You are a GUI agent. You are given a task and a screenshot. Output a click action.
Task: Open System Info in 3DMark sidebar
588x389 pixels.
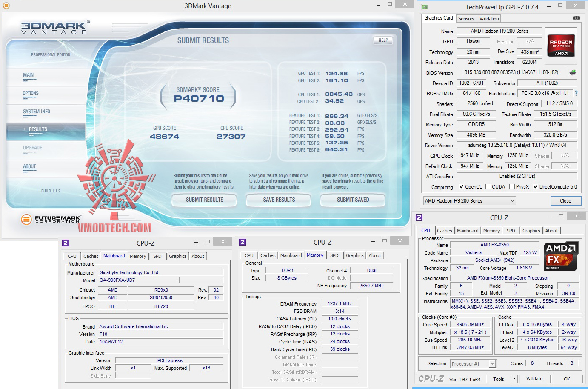pos(37,112)
